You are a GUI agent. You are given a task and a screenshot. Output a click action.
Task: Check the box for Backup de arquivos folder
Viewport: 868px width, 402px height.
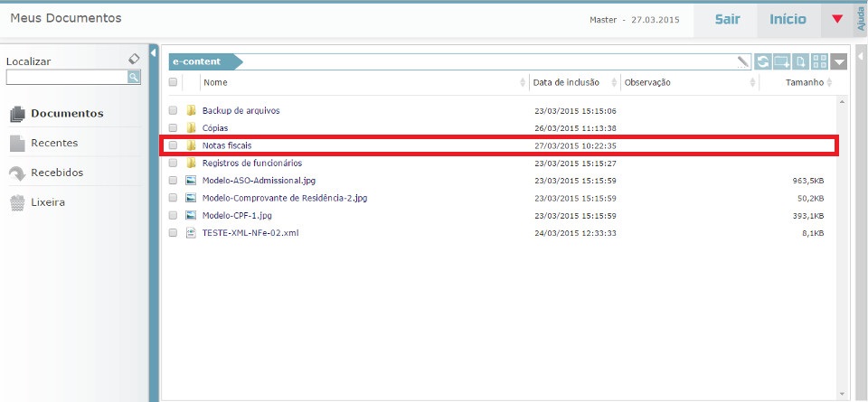click(x=173, y=110)
